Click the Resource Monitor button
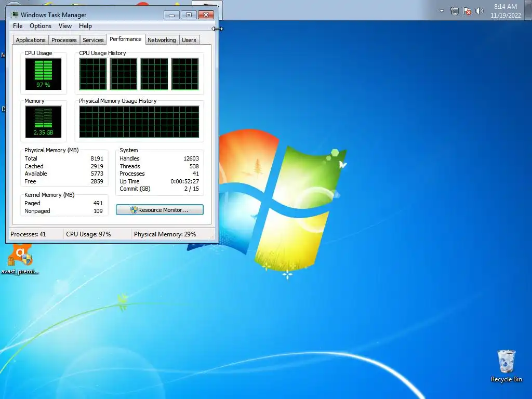 [x=159, y=210]
